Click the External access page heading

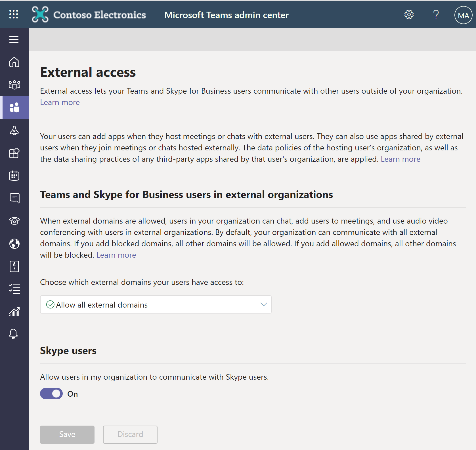[88, 72]
